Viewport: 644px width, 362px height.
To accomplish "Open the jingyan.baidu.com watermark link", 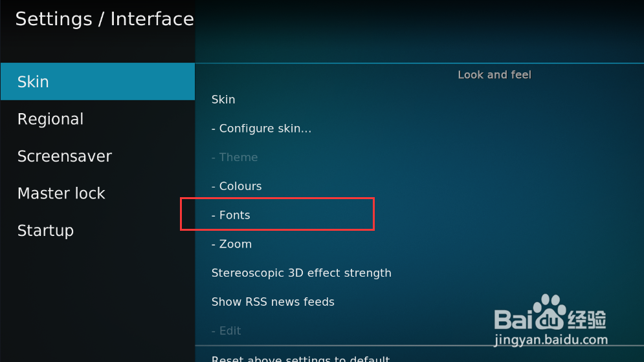I will click(x=551, y=340).
